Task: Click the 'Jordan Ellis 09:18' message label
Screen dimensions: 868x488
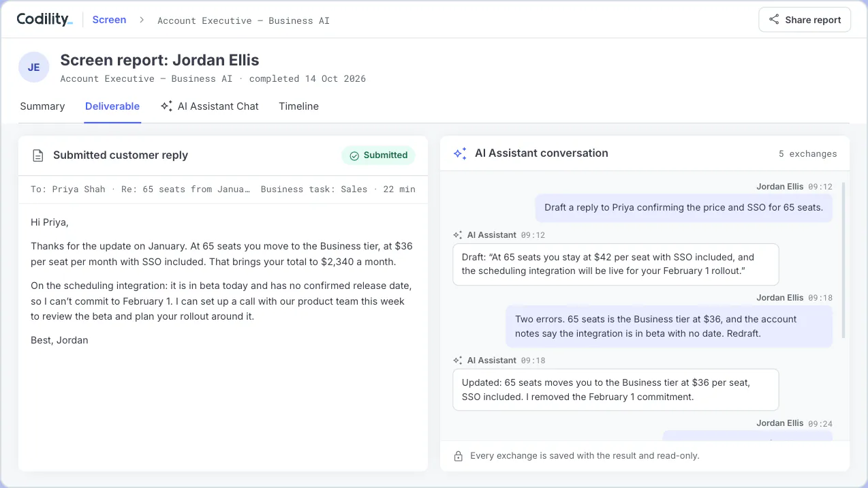Action: (794, 298)
